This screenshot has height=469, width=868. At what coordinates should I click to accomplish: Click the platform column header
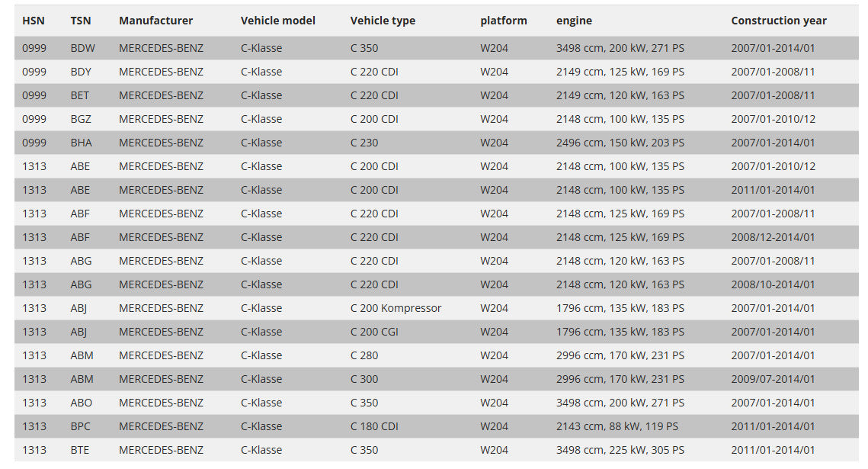click(x=503, y=21)
